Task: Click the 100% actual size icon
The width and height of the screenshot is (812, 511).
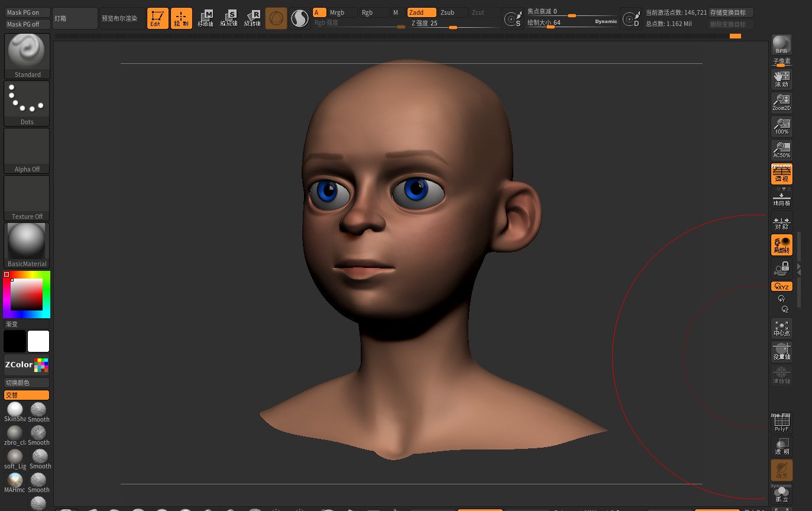Action: [782, 126]
